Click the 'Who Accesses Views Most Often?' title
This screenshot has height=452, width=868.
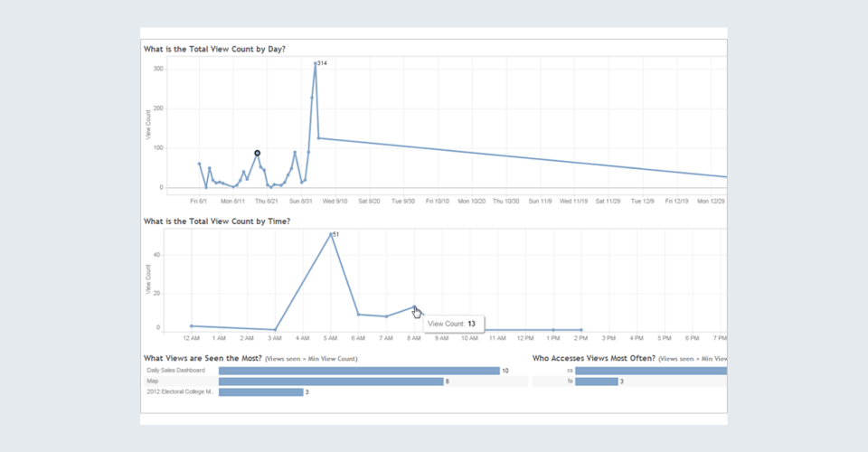[593, 359]
